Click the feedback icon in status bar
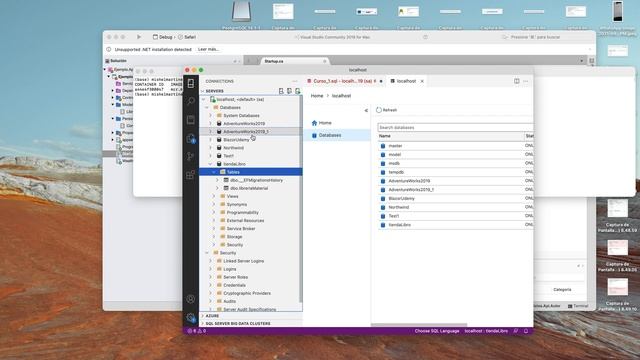640x360 pixels. (x=516, y=331)
